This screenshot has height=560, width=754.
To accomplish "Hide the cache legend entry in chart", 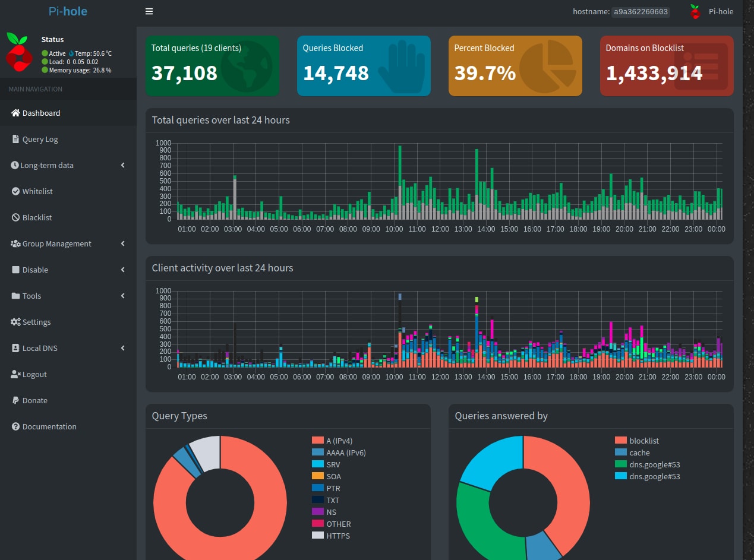I will click(639, 453).
